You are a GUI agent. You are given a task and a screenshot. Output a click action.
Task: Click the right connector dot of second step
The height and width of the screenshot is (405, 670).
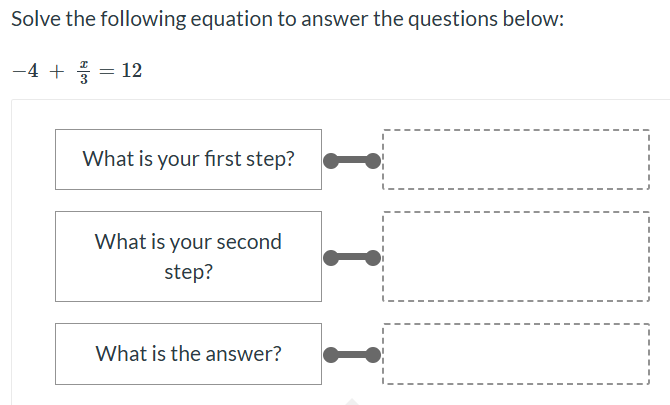coord(374,257)
